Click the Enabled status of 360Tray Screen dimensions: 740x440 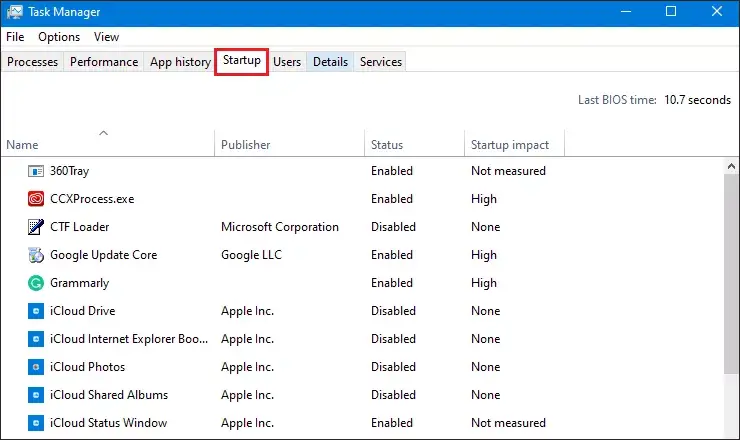392,171
